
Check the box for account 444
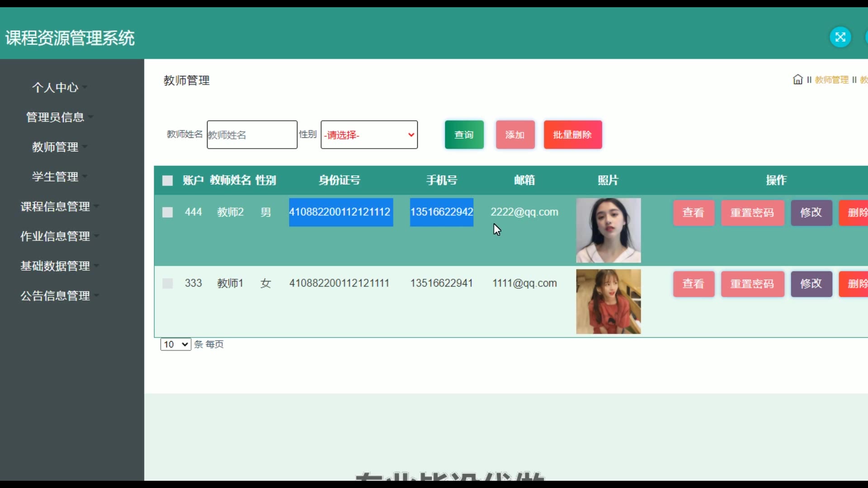tap(167, 212)
